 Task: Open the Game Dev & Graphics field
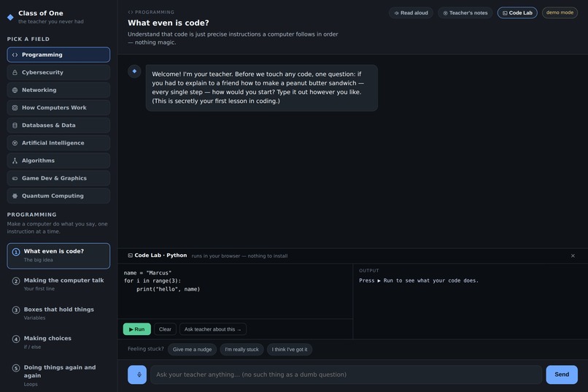[x=58, y=178]
